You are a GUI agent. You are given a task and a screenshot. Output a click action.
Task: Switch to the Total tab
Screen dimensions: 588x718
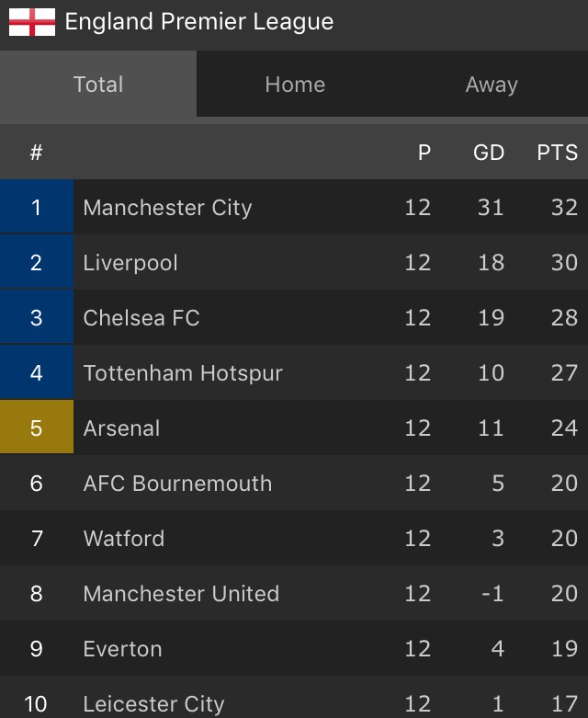pyautogui.click(x=98, y=85)
